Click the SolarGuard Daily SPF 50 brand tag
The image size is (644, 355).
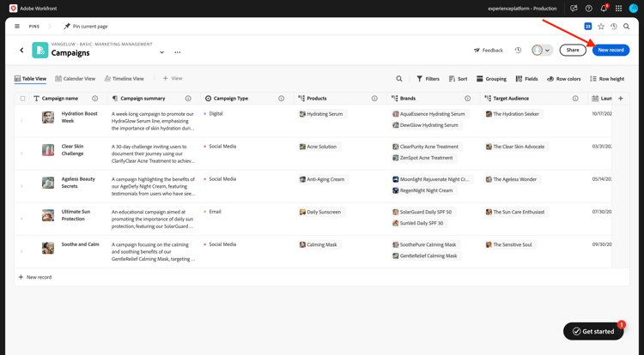pyautogui.click(x=422, y=212)
